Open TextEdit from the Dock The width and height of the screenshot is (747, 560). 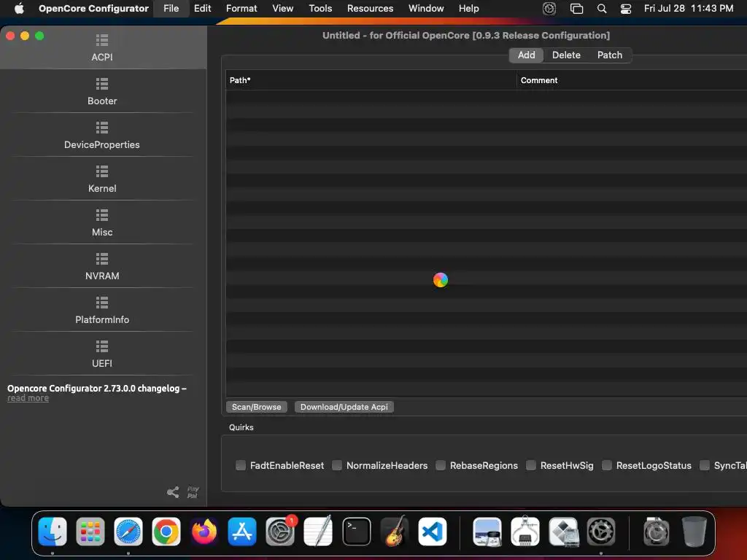tap(318, 532)
